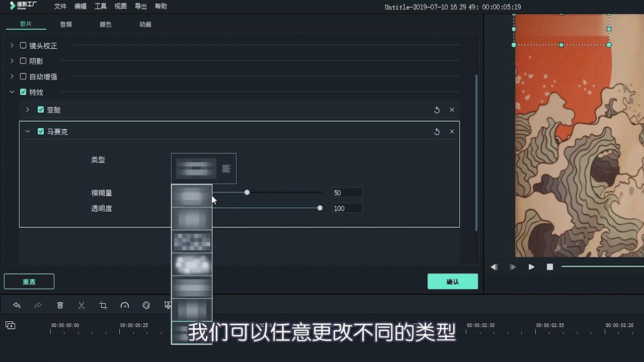644x362 pixels.
Task: Expand the 变脸 effect settings
Action: point(28,110)
